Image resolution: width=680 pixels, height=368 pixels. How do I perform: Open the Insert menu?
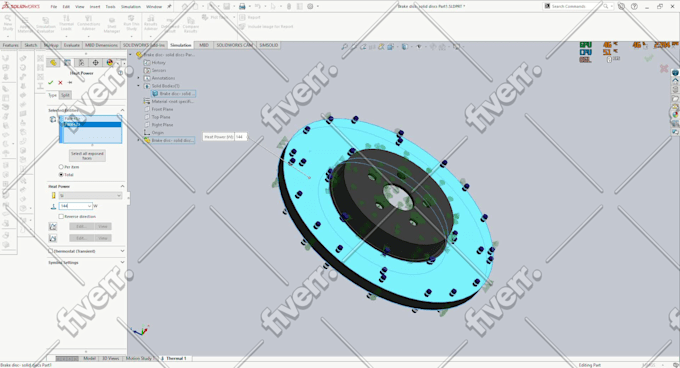[x=95, y=7]
